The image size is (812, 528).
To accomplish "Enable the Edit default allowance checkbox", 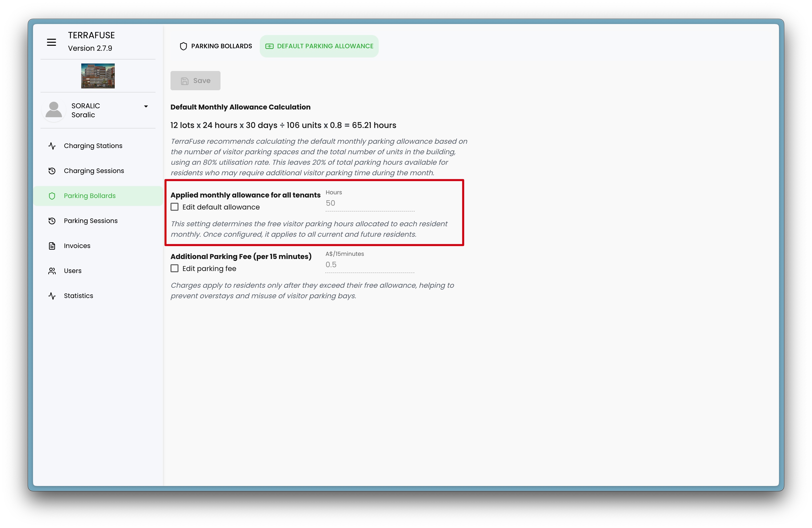I will pyautogui.click(x=175, y=207).
